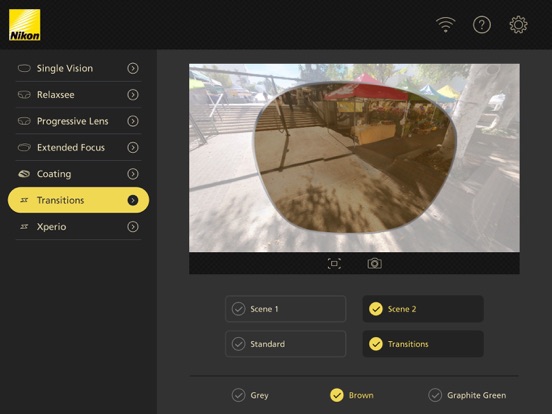The width and height of the screenshot is (552, 414).
Task: Click the Coating lens icon
Action: [x=24, y=174]
